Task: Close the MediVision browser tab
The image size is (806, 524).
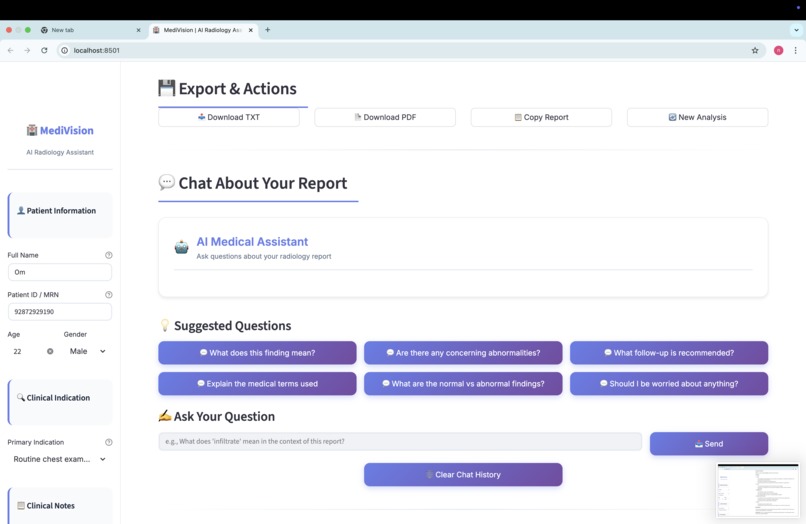Action: pyautogui.click(x=251, y=30)
